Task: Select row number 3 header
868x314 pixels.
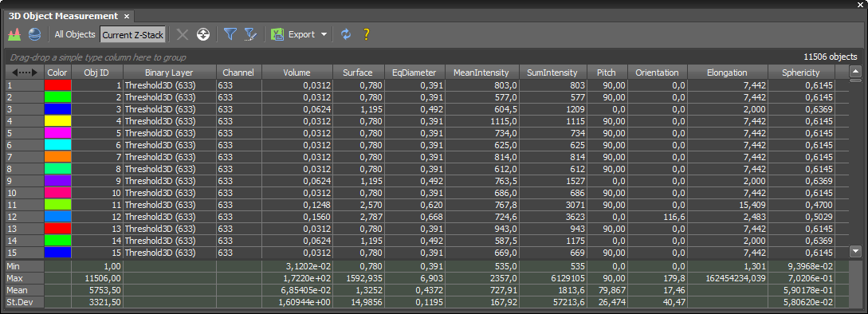Action: click(25, 109)
